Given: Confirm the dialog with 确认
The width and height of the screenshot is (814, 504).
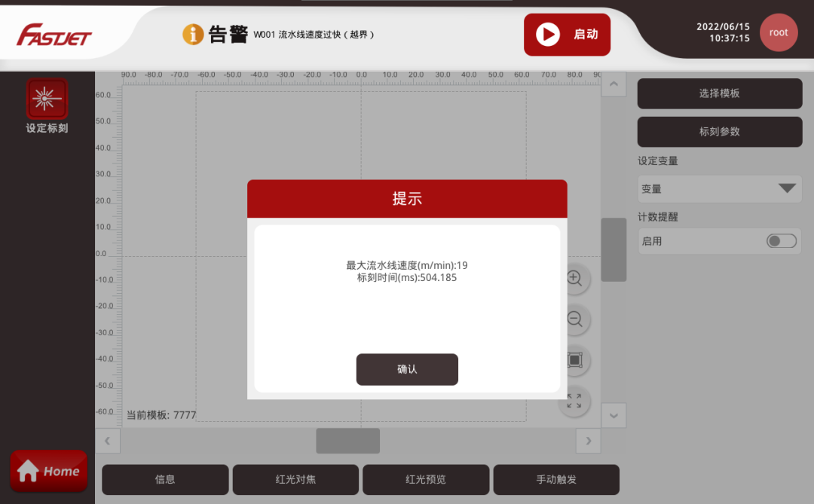Looking at the screenshot, I should click(407, 369).
